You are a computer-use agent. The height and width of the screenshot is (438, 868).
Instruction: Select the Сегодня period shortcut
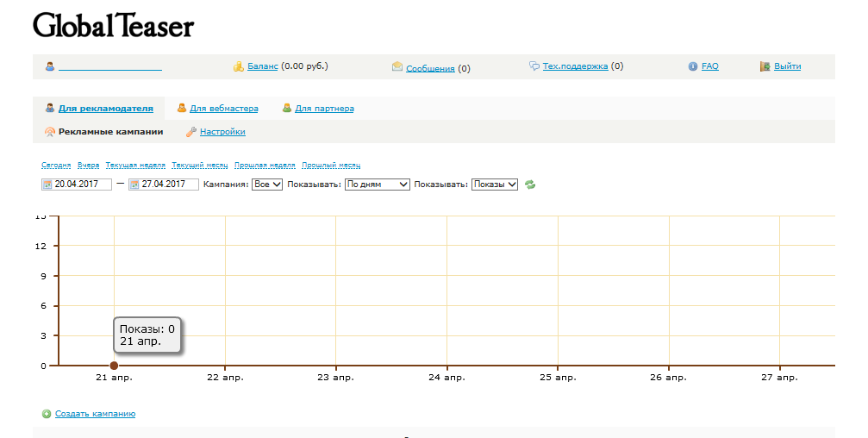coord(56,165)
